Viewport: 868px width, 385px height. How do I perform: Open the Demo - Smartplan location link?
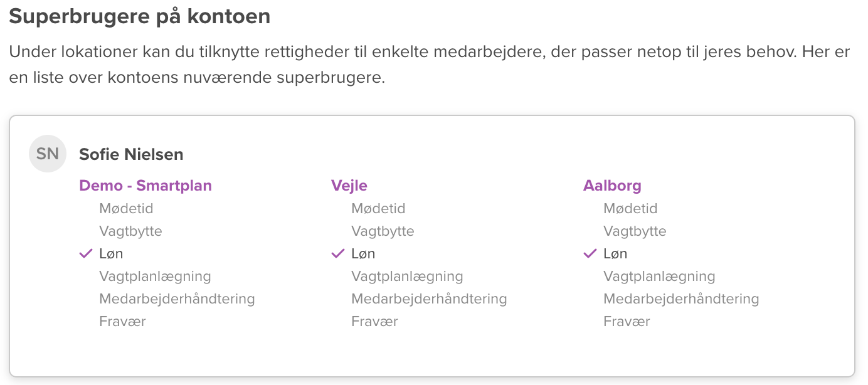click(146, 186)
